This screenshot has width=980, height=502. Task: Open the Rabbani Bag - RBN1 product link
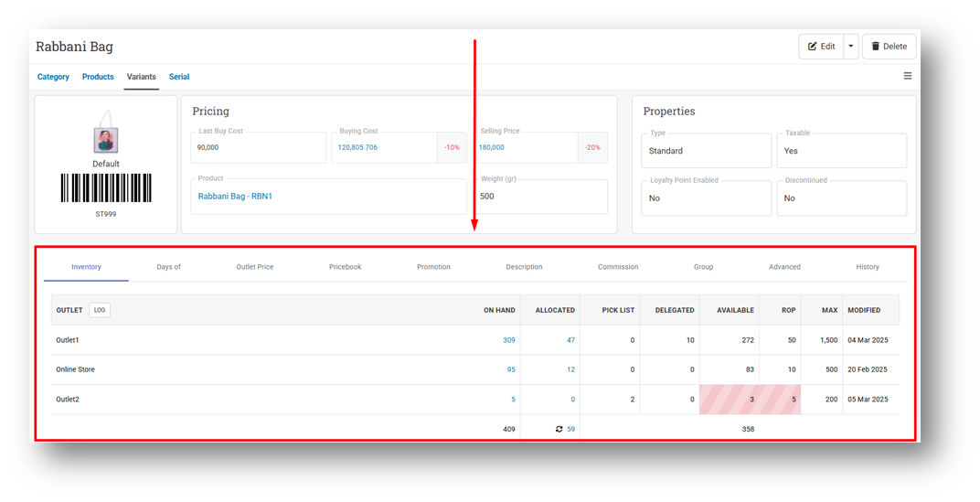click(x=235, y=197)
